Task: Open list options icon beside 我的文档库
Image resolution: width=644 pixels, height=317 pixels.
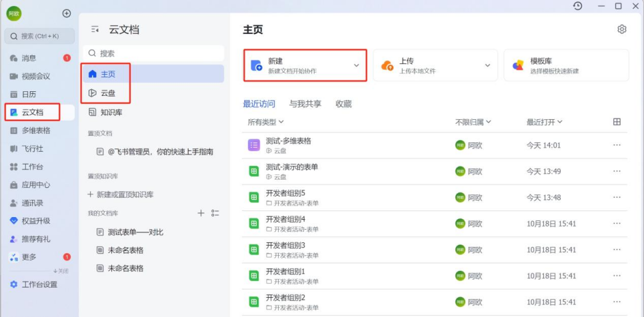Action: tap(215, 213)
